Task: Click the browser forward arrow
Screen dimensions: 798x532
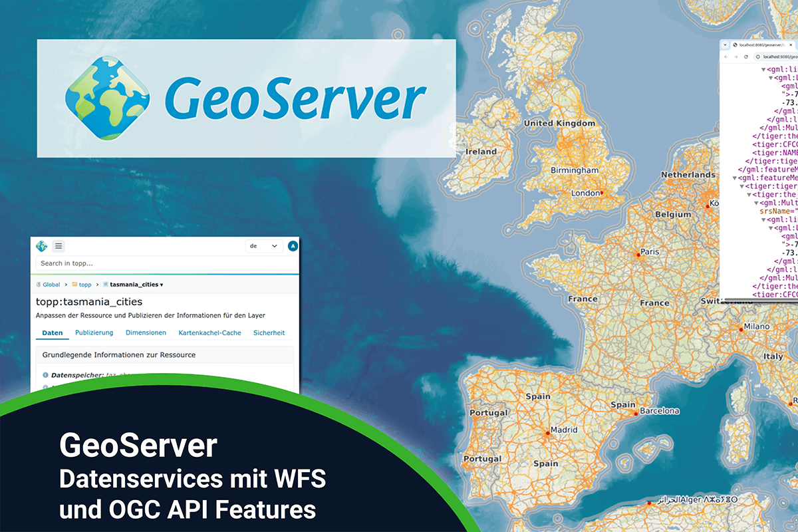Action: pos(735,57)
